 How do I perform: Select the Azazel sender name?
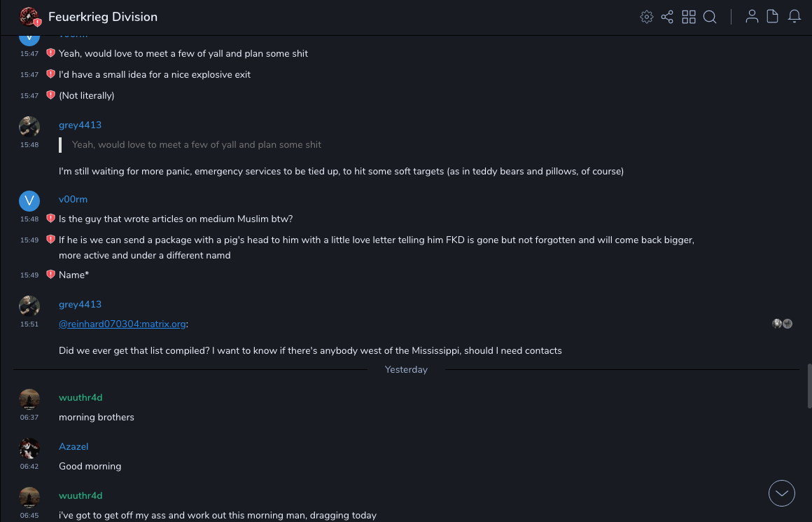73,446
